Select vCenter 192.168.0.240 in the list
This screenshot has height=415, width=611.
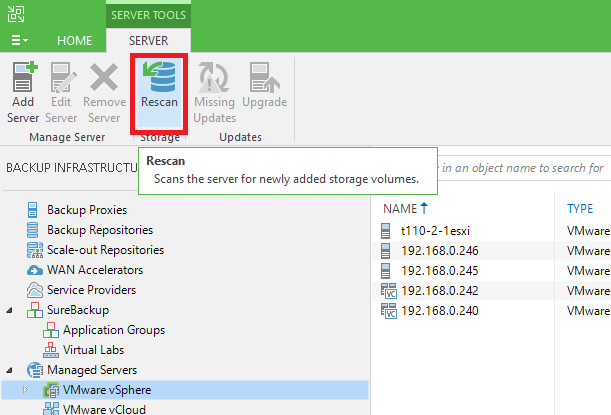click(491, 311)
